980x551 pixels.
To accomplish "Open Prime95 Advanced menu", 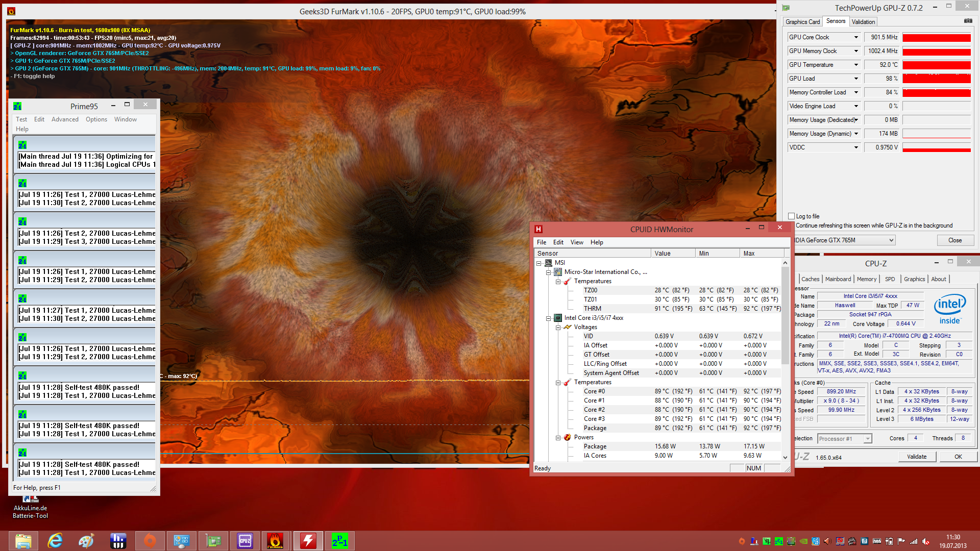I will [65, 119].
